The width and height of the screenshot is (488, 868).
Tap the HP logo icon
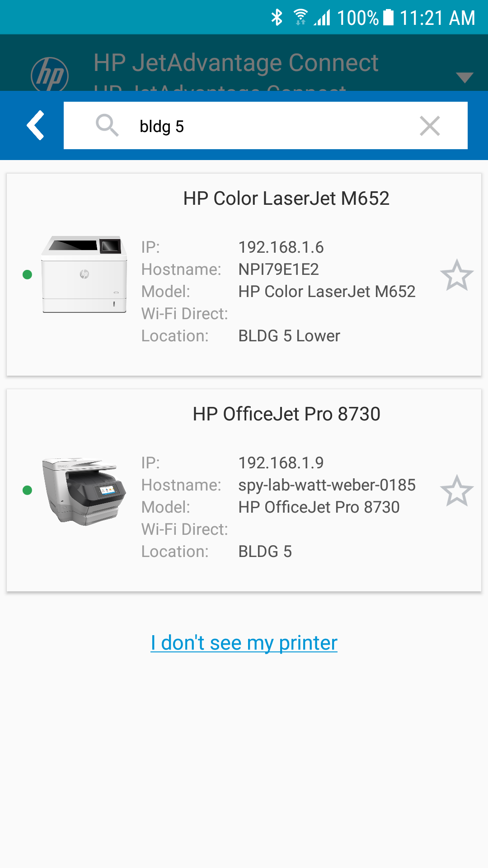[x=50, y=75]
